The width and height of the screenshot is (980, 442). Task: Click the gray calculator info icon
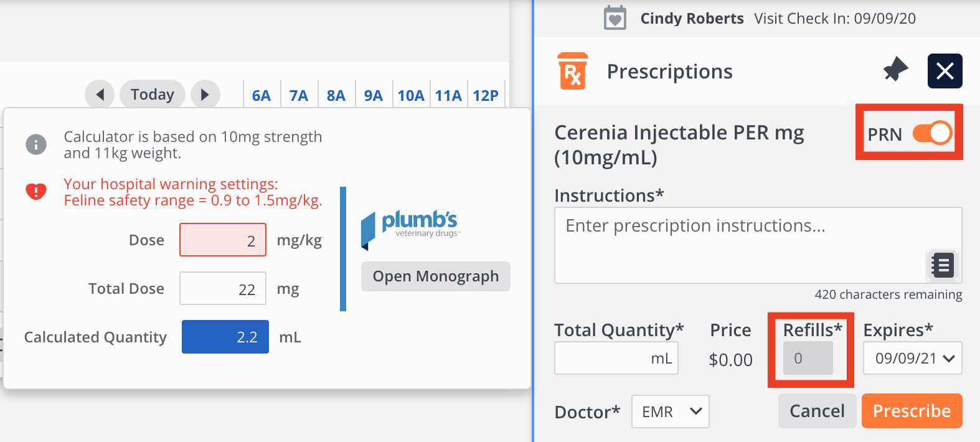36,144
